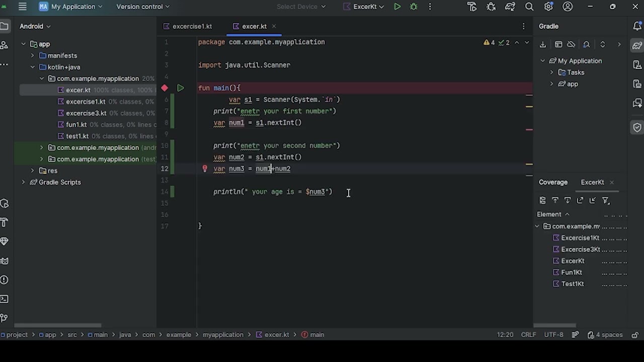The height and width of the screenshot is (362, 644).
Task: Open coverage filter options
Action: tap(606, 200)
